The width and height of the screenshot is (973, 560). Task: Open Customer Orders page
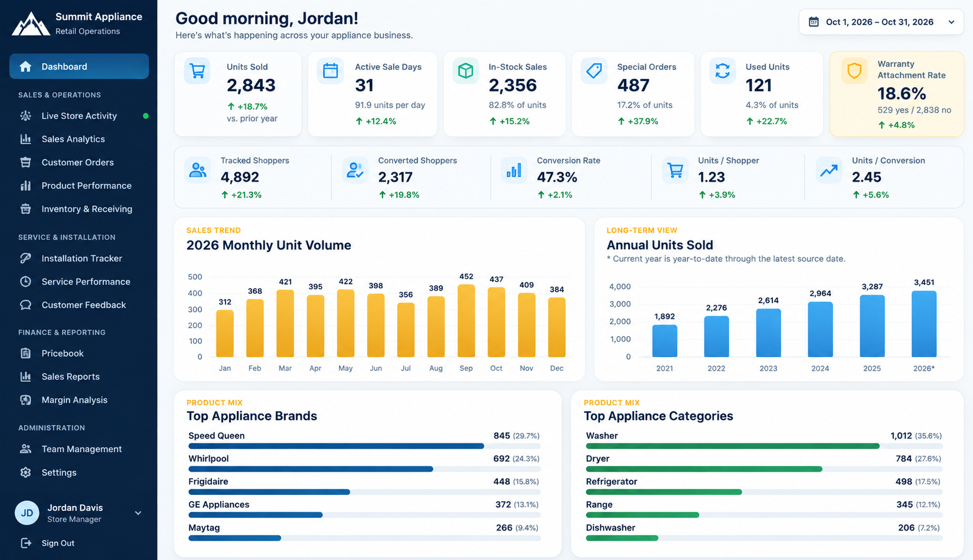coord(79,162)
